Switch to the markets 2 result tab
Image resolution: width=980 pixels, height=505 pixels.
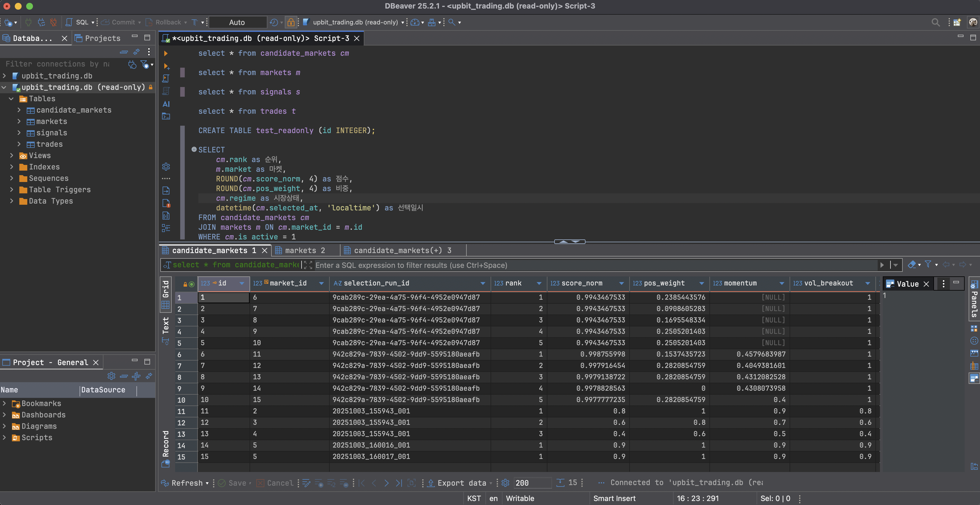pyautogui.click(x=304, y=251)
